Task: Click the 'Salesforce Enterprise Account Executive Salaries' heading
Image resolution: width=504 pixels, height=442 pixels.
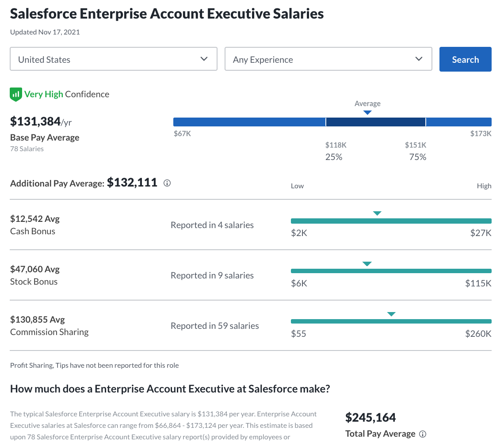Action: (167, 14)
